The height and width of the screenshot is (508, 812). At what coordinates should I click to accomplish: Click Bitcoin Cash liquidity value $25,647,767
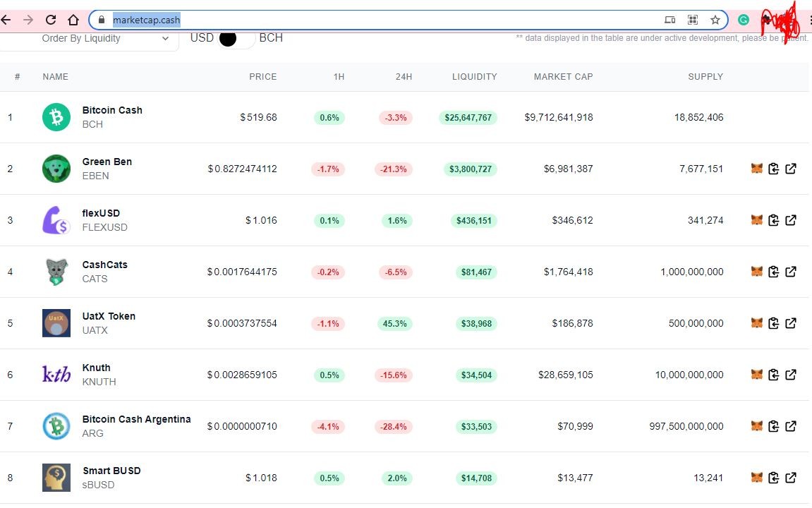tap(468, 118)
